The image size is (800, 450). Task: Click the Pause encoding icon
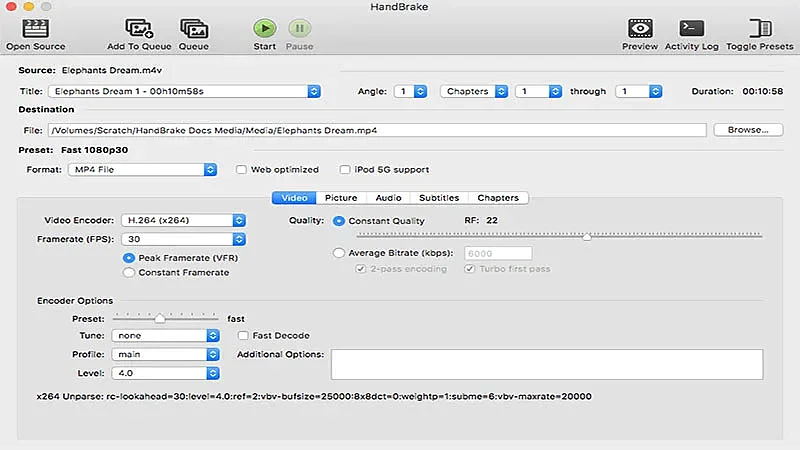point(299,28)
